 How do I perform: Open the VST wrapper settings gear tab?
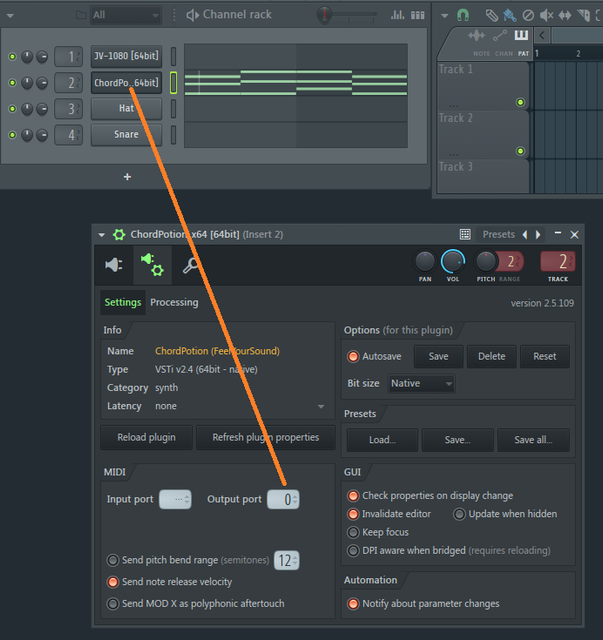[x=152, y=265]
